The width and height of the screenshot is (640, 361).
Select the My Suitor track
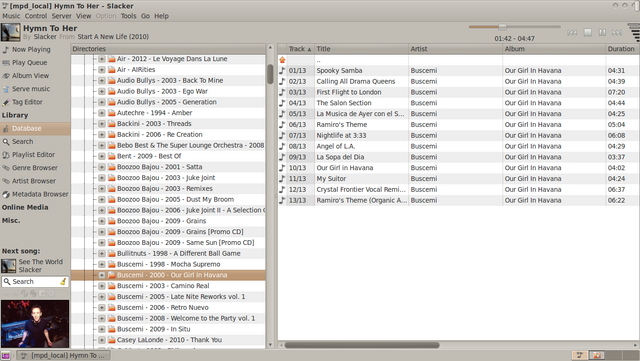pos(458,179)
